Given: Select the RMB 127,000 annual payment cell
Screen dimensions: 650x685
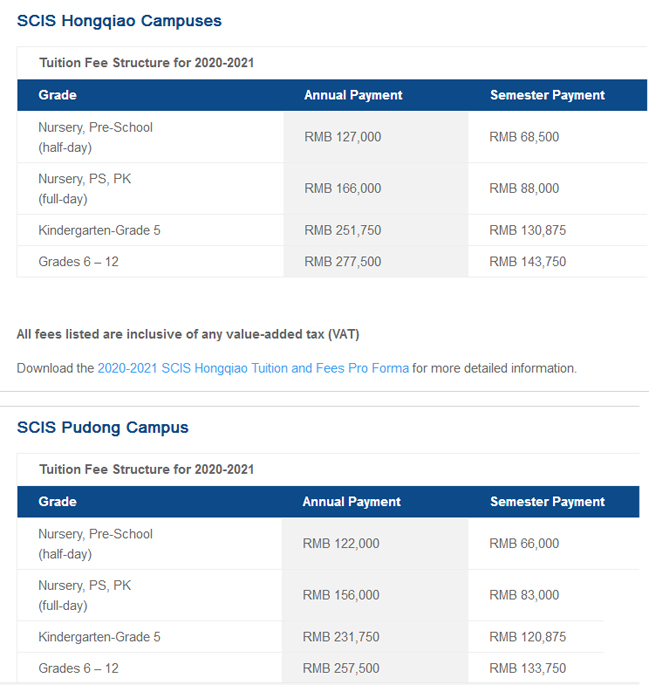Looking at the screenshot, I should point(342,137).
